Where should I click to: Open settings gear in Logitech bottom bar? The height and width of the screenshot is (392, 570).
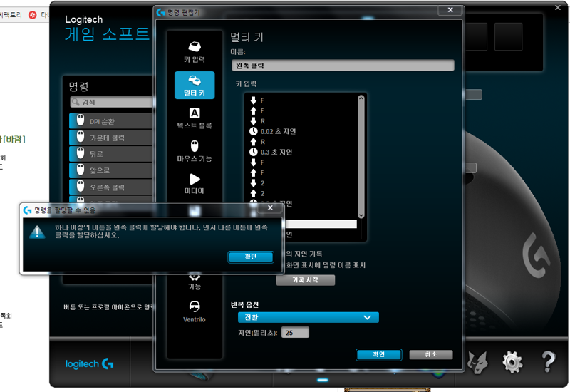coord(512,362)
